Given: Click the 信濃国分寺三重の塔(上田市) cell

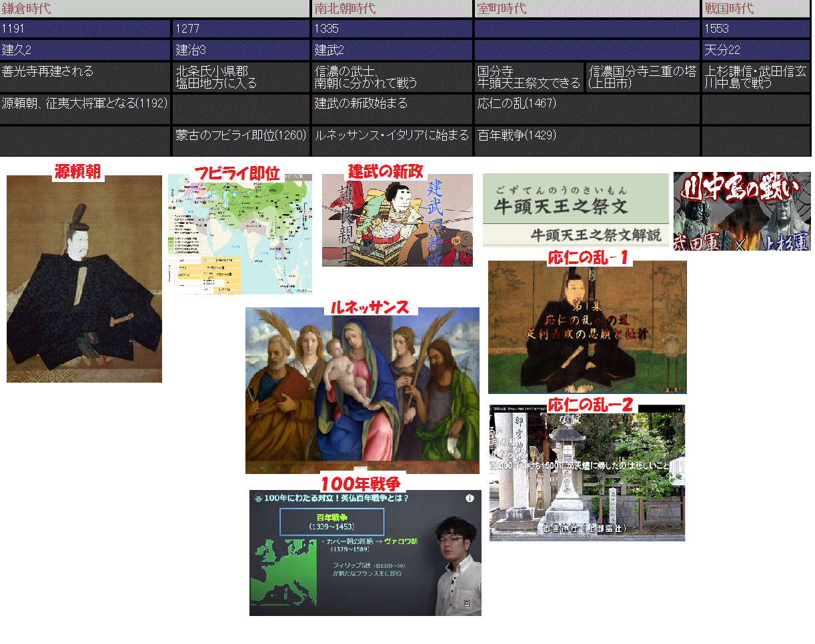Looking at the screenshot, I should point(643,77).
